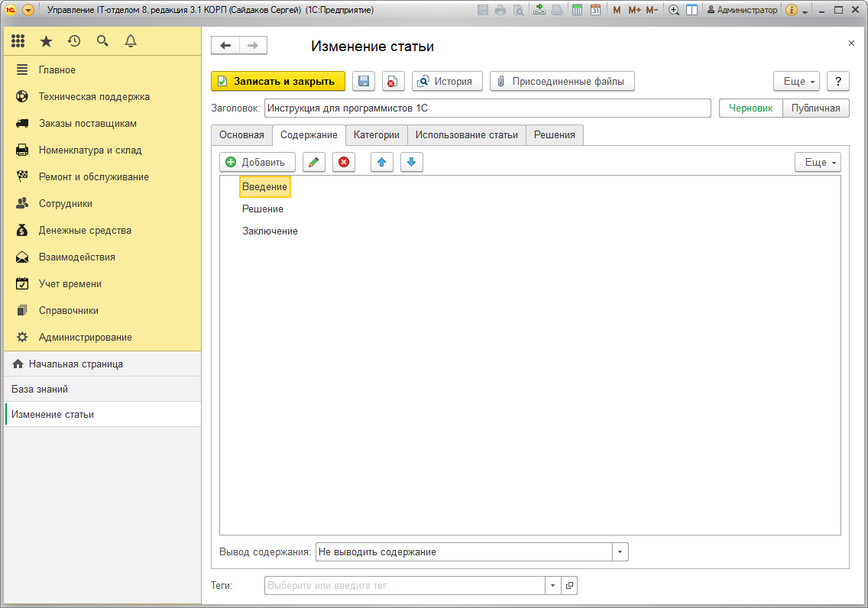Go forward with the right arrow
Screen dimensions: 868x608
click(253, 45)
